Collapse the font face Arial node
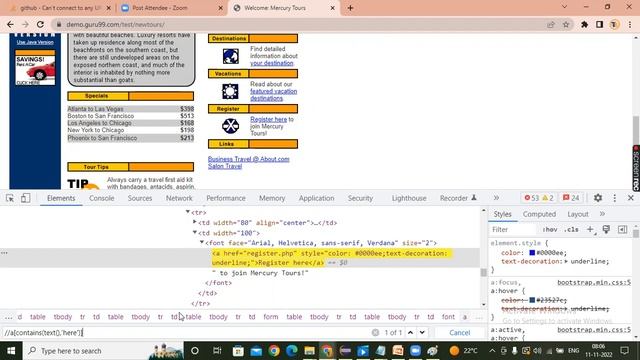Image resolution: width=640 pixels, height=360 pixels. click(202, 242)
